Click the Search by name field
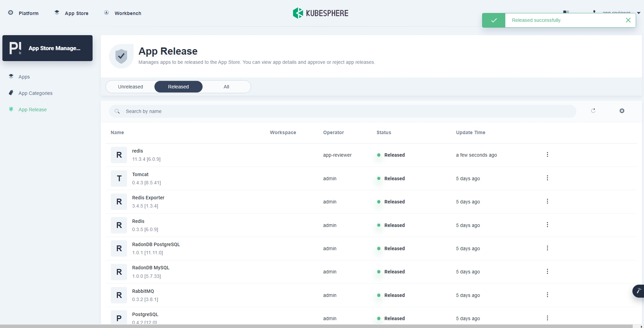644x328 pixels. pyautogui.click(x=342, y=111)
